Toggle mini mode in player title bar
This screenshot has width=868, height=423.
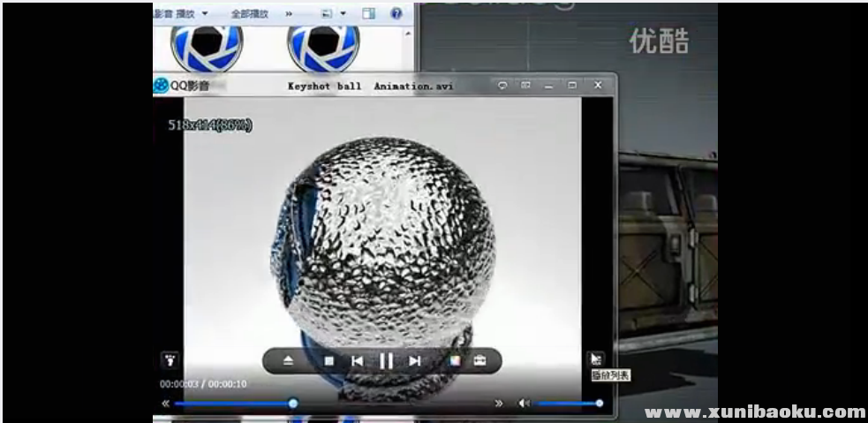pos(525,86)
